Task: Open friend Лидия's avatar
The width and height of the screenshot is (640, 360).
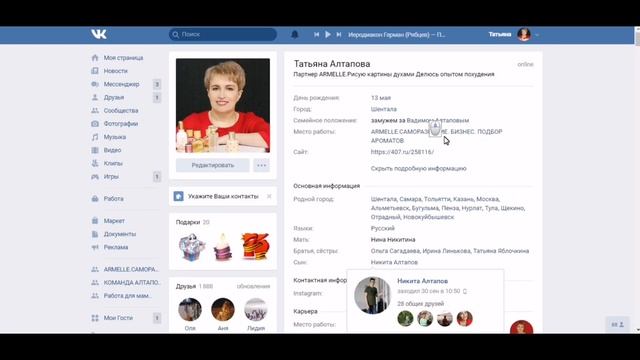Action: point(256,309)
